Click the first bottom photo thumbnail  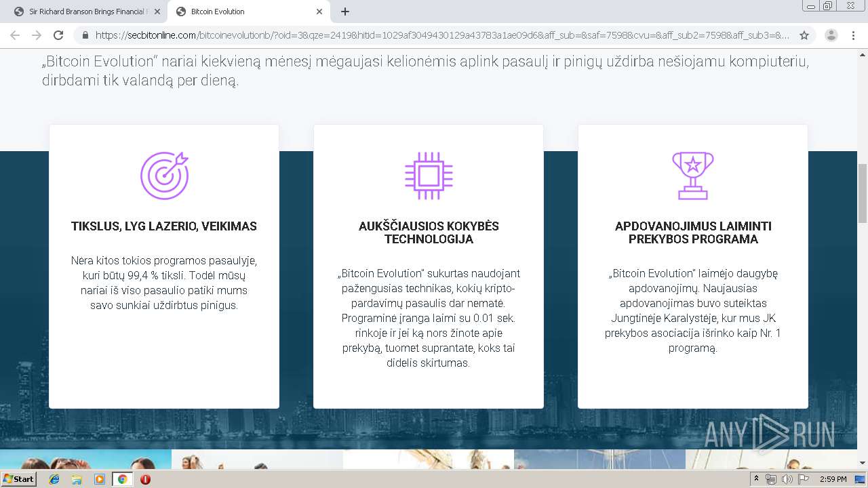point(85,459)
